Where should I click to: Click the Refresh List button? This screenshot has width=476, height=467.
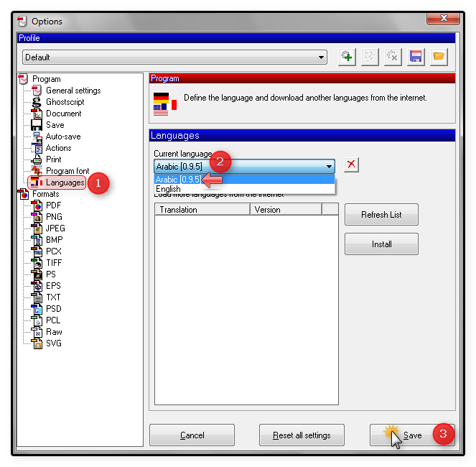point(381,215)
